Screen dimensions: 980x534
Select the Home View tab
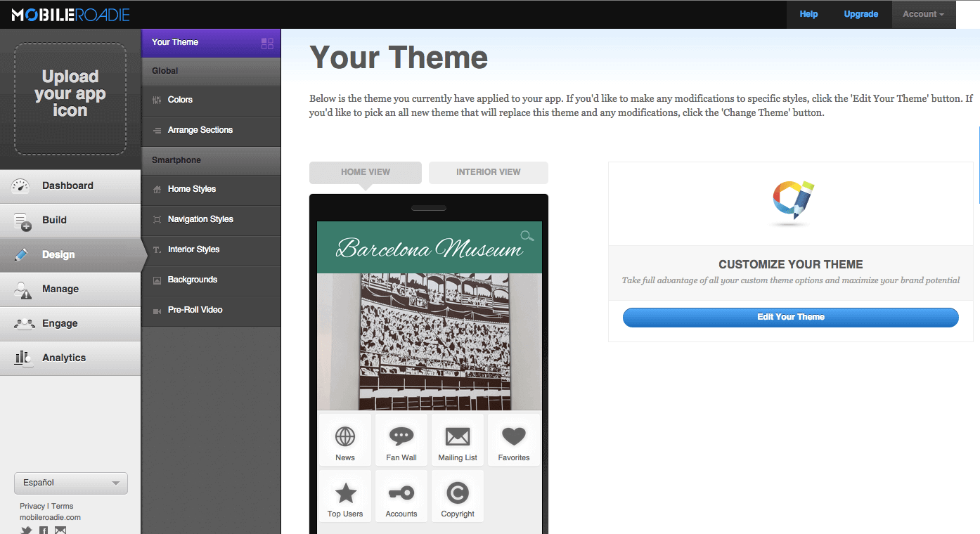366,172
